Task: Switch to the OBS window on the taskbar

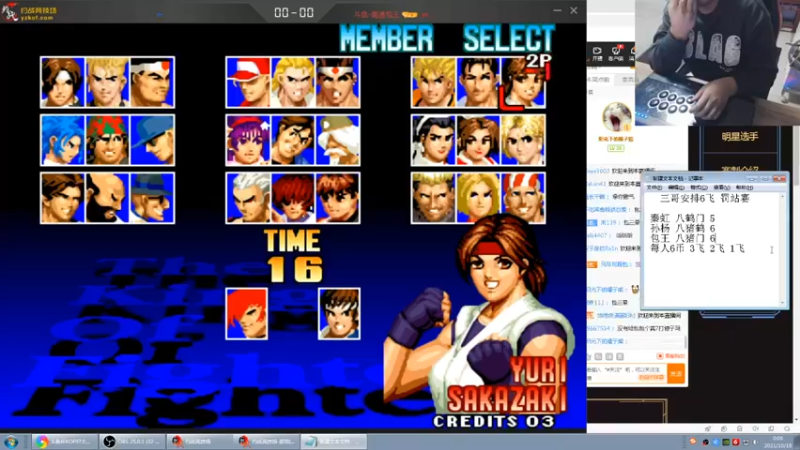Action: pyautogui.click(x=133, y=442)
